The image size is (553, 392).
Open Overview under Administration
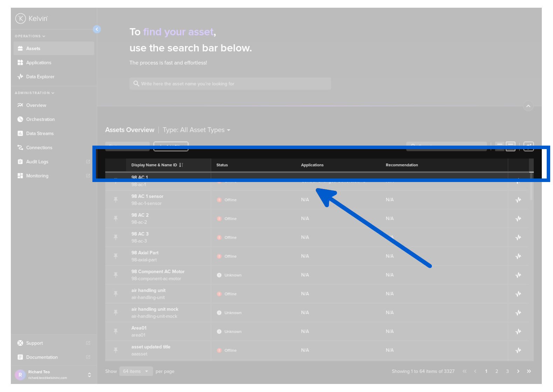coord(36,105)
